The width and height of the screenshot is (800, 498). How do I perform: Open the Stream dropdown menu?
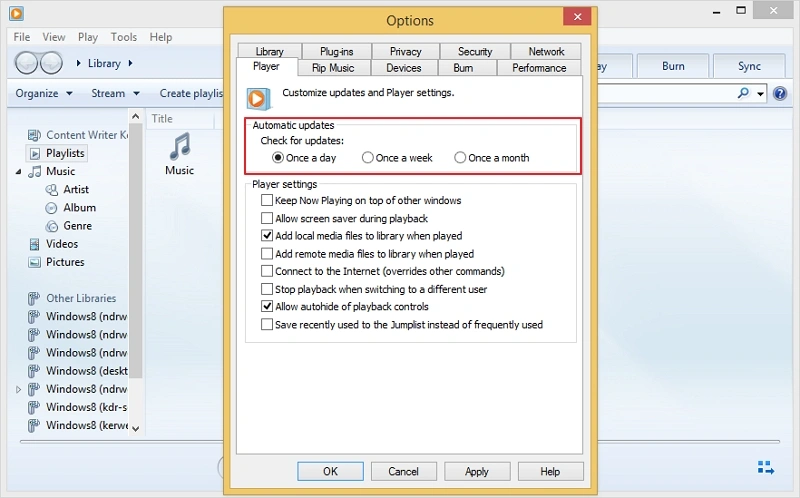(115, 93)
